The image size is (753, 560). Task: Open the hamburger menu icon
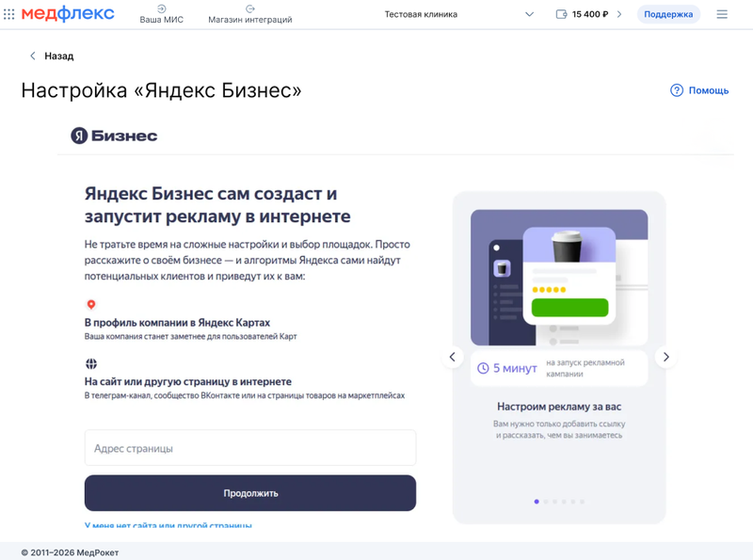[721, 13]
